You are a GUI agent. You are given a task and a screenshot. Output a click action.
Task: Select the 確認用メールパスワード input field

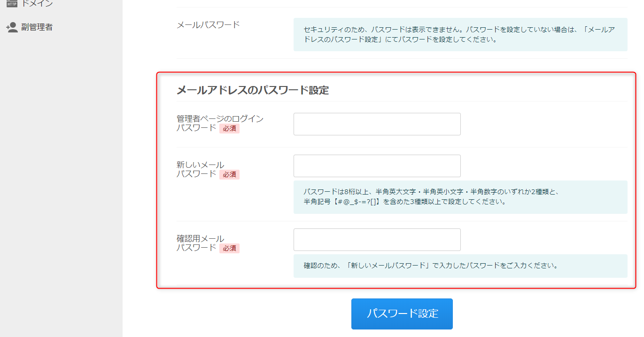click(377, 240)
